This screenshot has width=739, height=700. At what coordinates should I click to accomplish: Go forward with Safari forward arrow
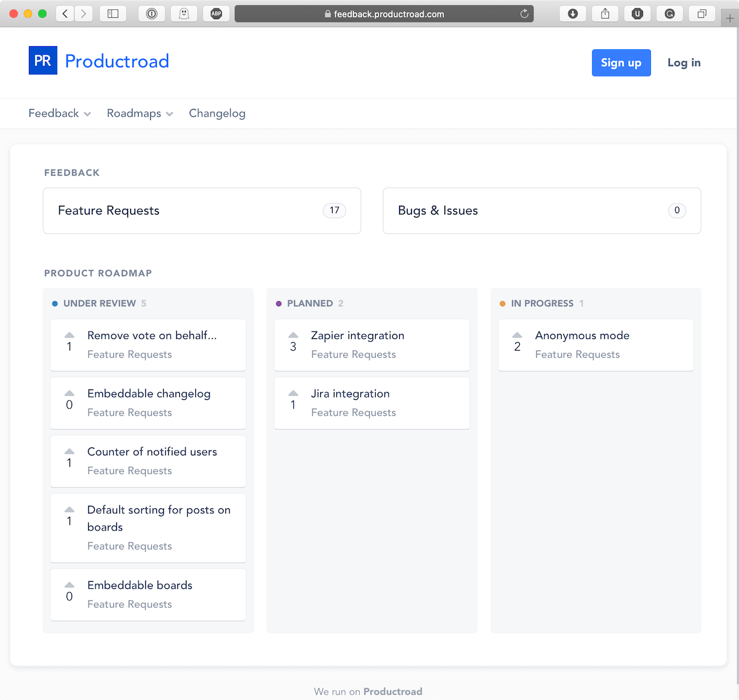tap(84, 14)
